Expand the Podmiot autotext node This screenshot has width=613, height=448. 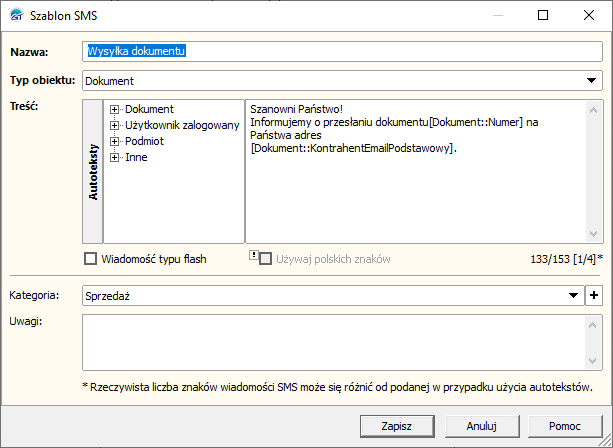coord(115,141)
